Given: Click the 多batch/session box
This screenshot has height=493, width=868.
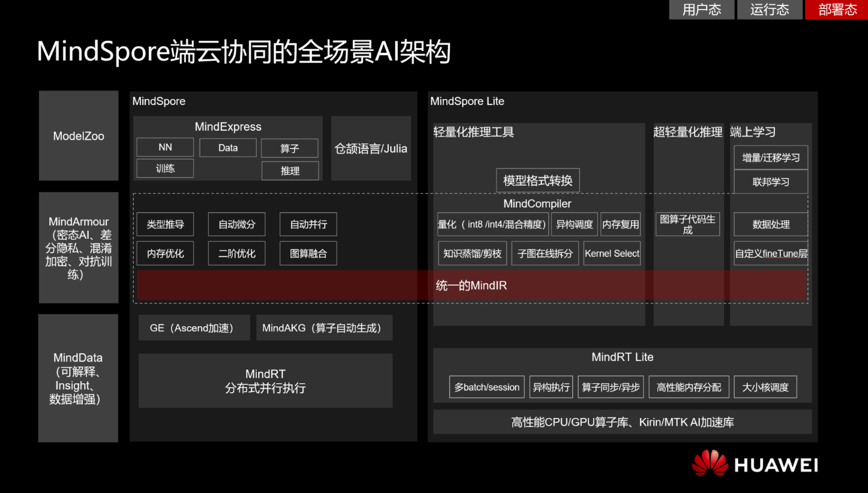Looking at the screenshot, I should click(x=487, y=387).
